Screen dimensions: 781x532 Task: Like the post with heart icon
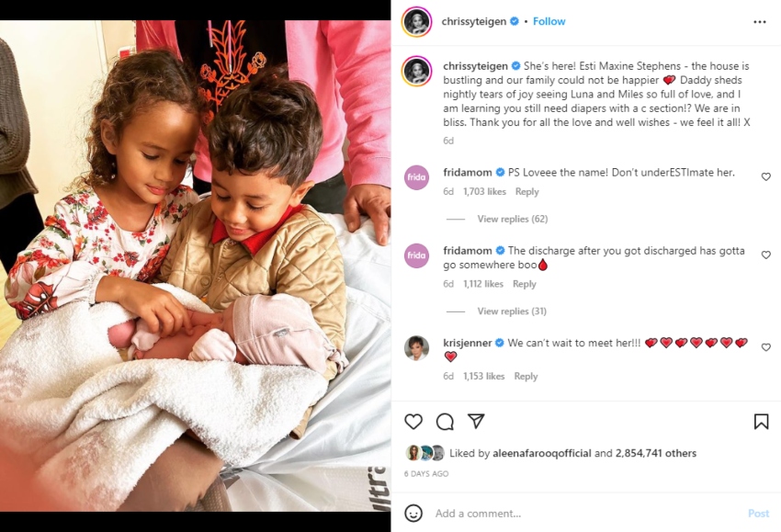coord(413,422)
